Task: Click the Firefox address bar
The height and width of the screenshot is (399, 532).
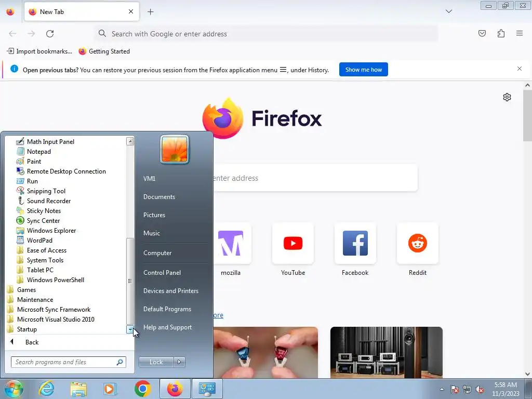Action: pos(267,34)
